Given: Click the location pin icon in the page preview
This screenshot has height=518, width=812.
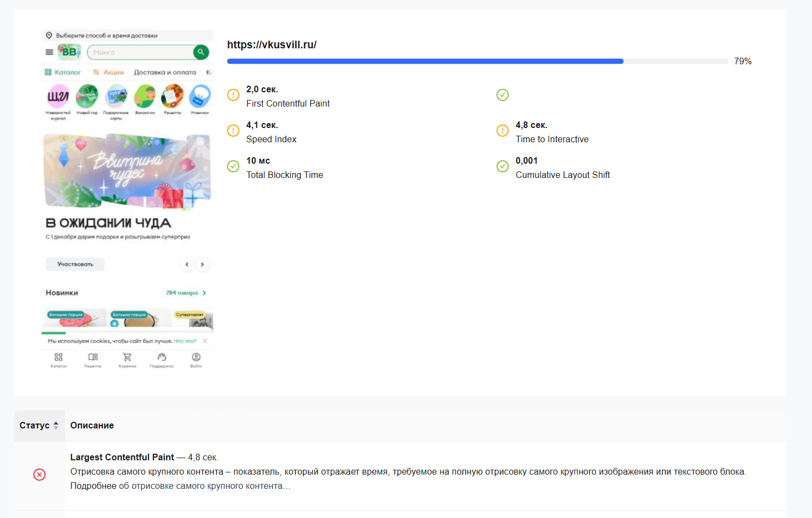Looking at the screenshot, I should [x=49, y=36].
